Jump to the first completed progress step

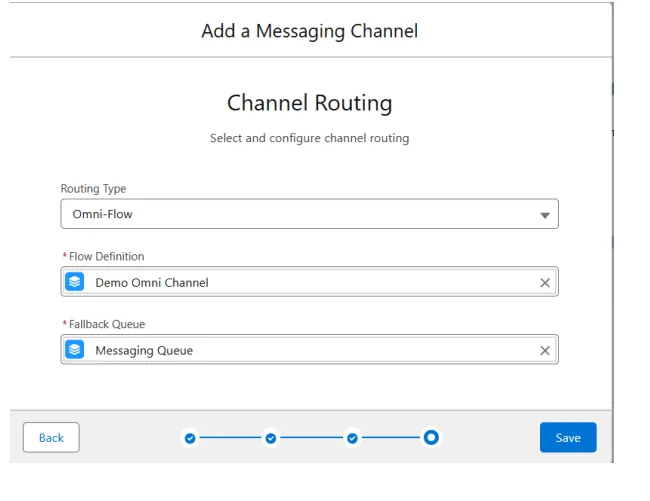pyautogui.click(x=190, y=437)
